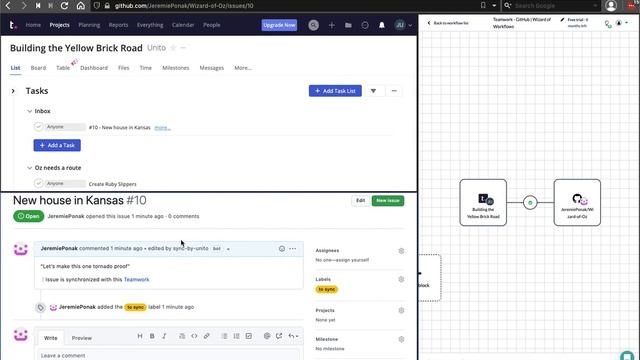640x360 pixels.
Task: Open saved replies arrow dropdown in editor
Action: 293,336
